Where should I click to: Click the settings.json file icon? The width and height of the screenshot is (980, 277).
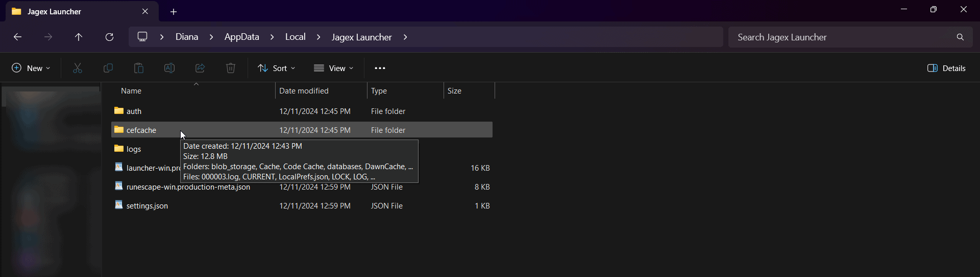click(x=119, y=205)
